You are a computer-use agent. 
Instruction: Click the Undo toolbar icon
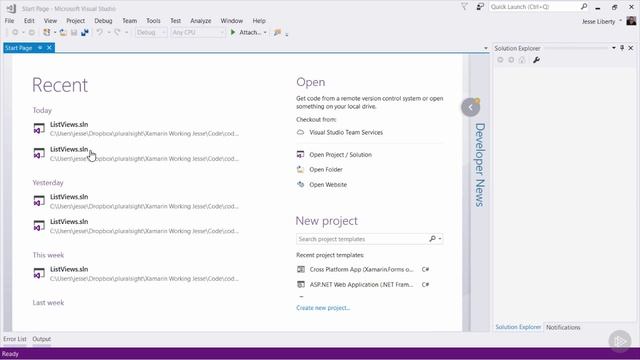(100, 32)
